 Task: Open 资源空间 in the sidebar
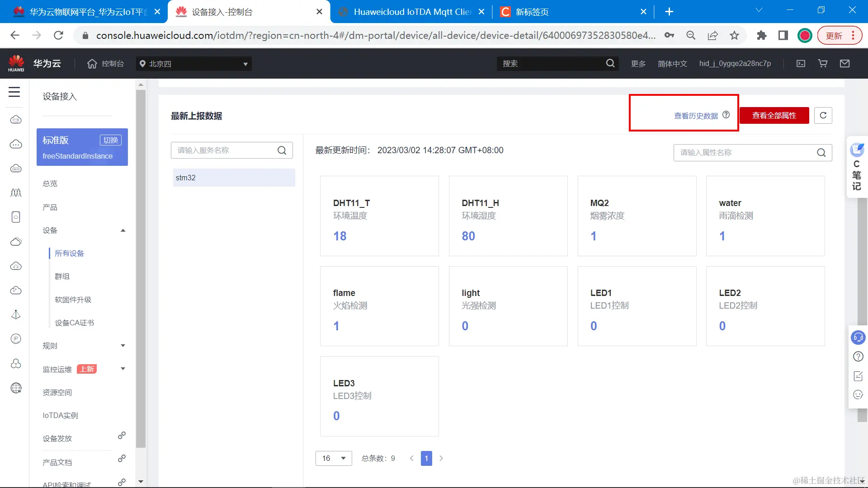click(x=57, y=392)
